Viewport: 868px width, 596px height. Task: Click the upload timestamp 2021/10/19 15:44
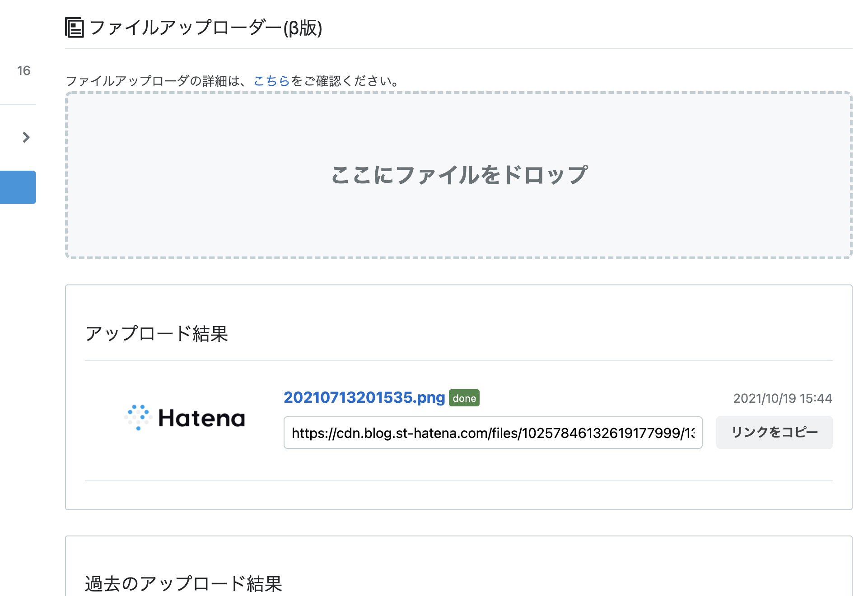(x=782, y=398)
